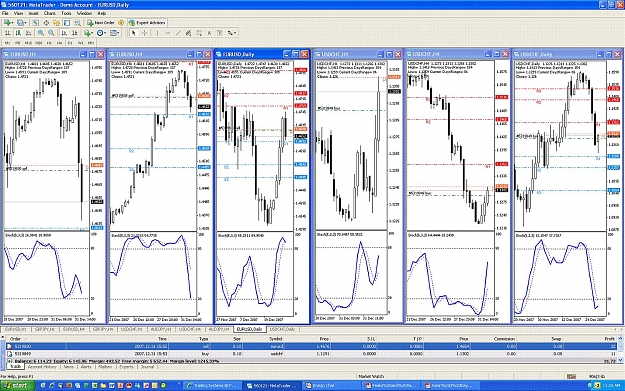Click the buy order icon for 5319849
Screen dimensions: 625x391
coord(9,354)
